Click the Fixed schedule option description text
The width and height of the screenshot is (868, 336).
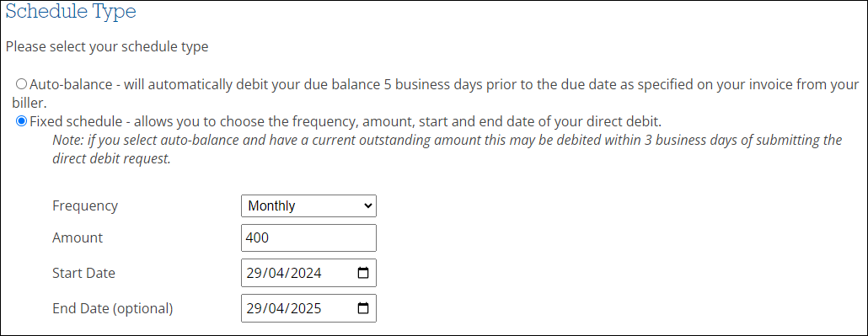click(x=346, y=120)
